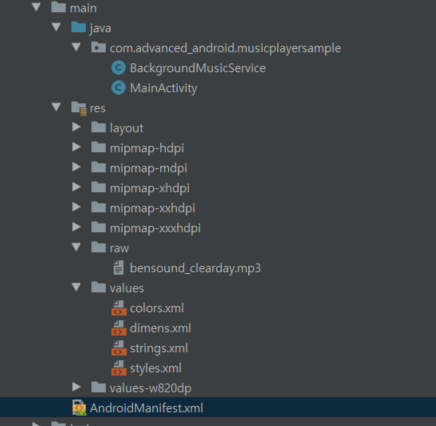This screenshot has height=426, width=436.
Task: Click the class icon of MainActivity
Action: point(118,88)
